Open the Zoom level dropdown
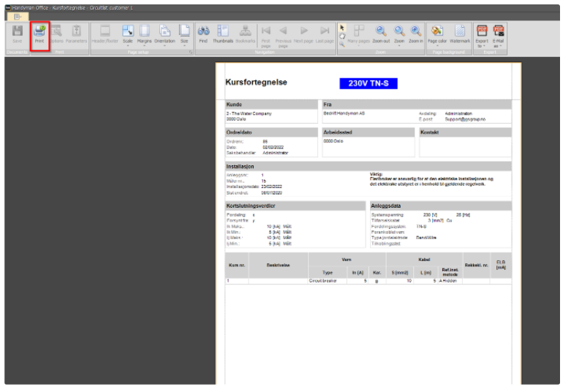The width and height of the screenshot is (571, 392). point(399,36)
